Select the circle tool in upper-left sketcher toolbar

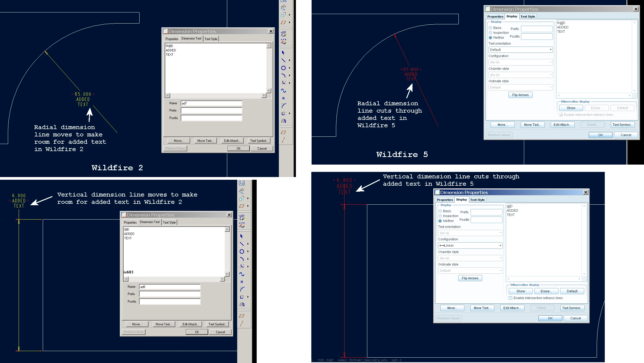pyautogui.click(x=283, y=68)
